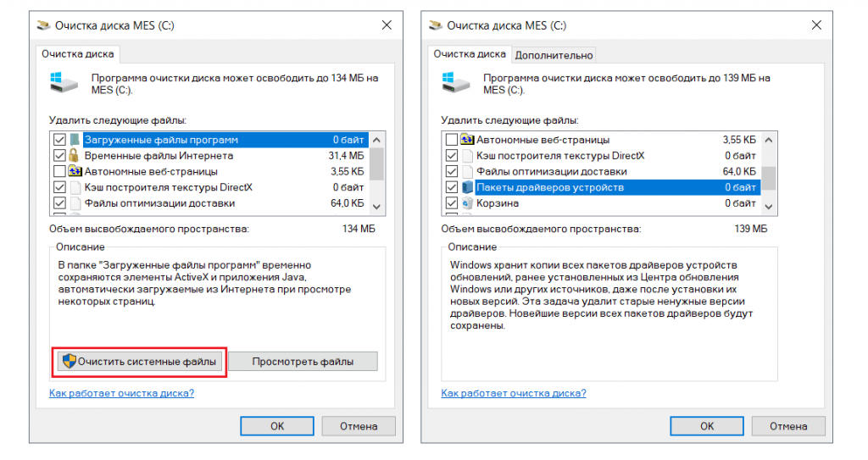Click the list scroll down arrow, right window
This screenshot has width=868, height=460.
pyautogui.click(x=769, y=207)
